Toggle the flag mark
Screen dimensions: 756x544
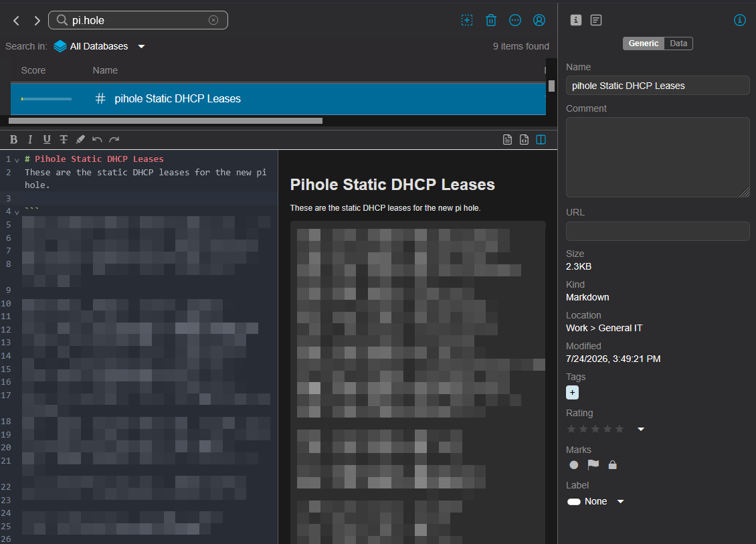point(593,464)
